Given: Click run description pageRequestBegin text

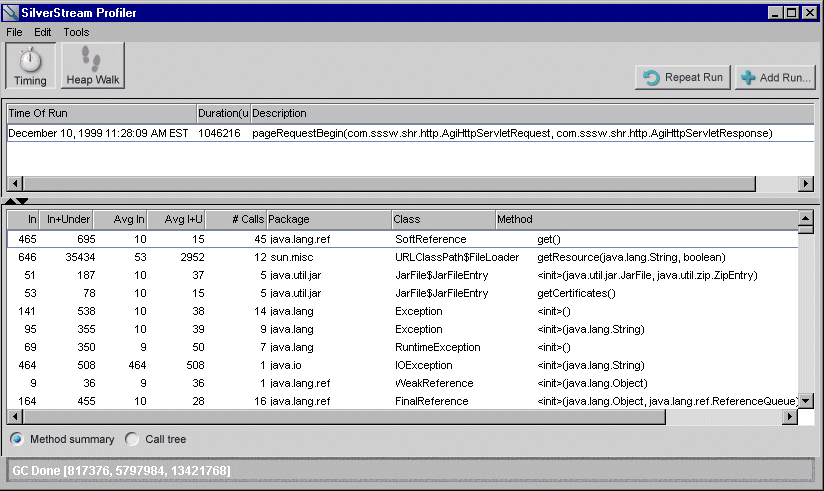Looking at the screenshot, I should tap(512, 133).
